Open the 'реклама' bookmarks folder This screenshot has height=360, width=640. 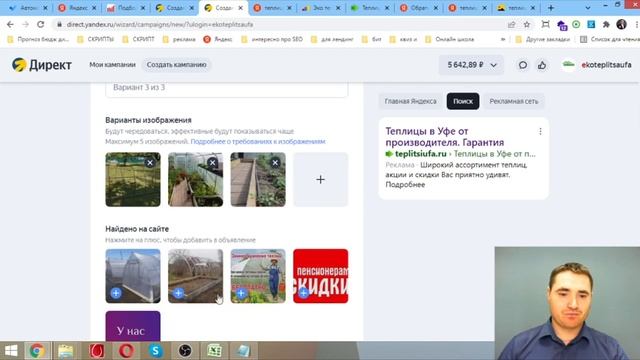click(x=179, y=39)
